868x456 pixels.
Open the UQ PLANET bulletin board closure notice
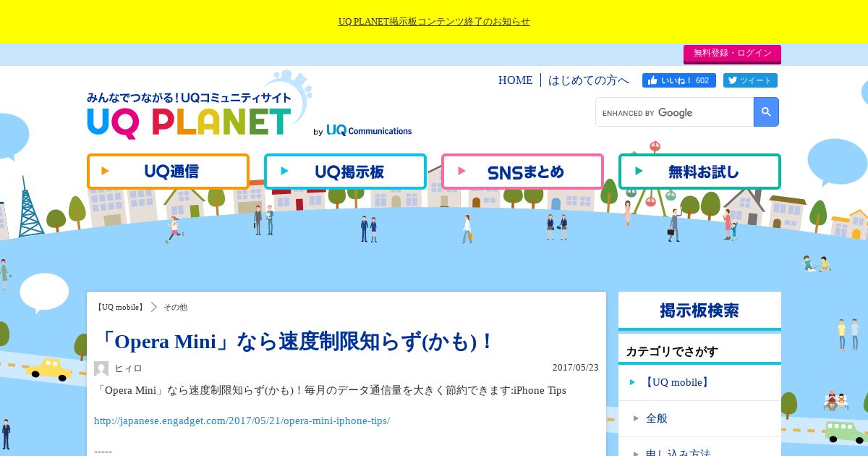click(434, 22)
